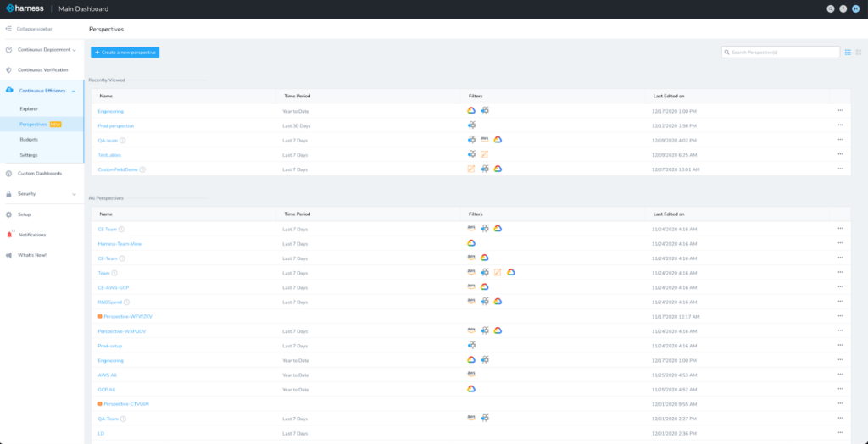Click the GCP filter icon in Harness-Team-View row
Viewport: 868px width, 444px height.
tap(471, 242)
